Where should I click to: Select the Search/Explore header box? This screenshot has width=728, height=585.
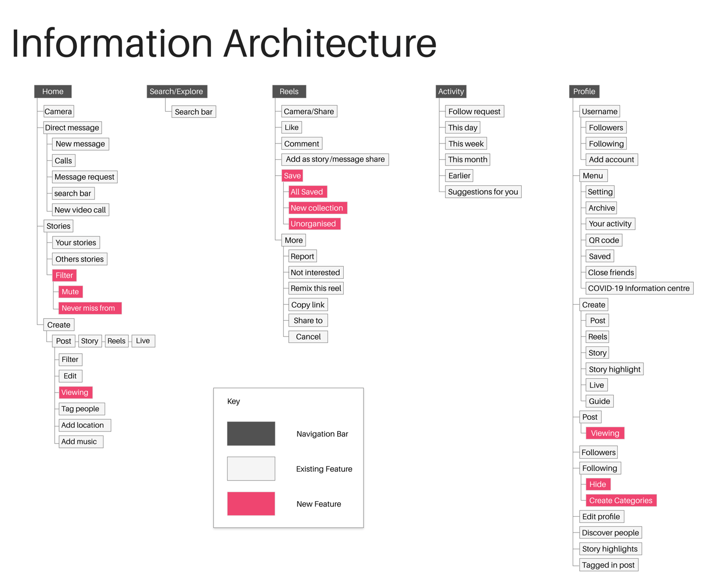click(x=176, y=91)
